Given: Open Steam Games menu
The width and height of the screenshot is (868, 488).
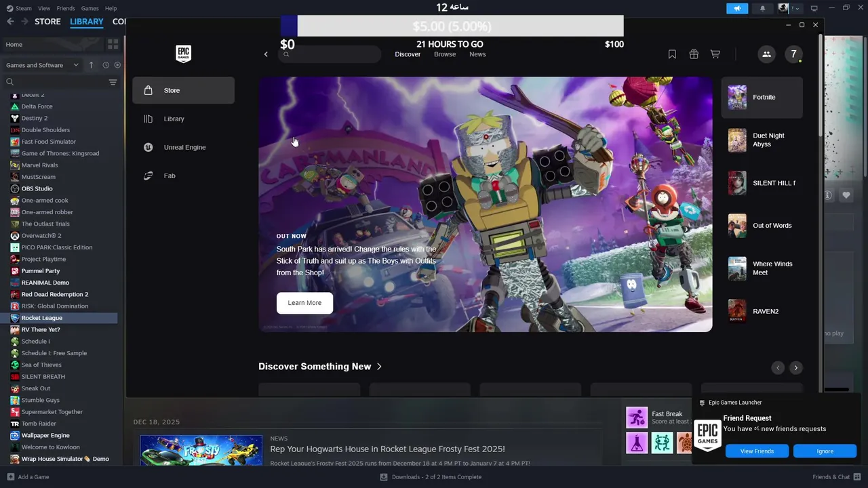Looking at the screenshot, I should click(90, 8).
